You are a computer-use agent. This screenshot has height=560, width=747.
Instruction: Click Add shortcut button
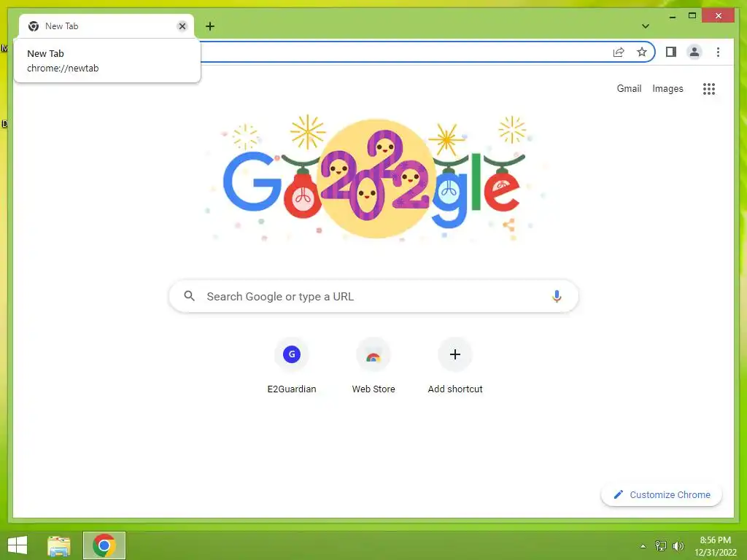[455, 366]
